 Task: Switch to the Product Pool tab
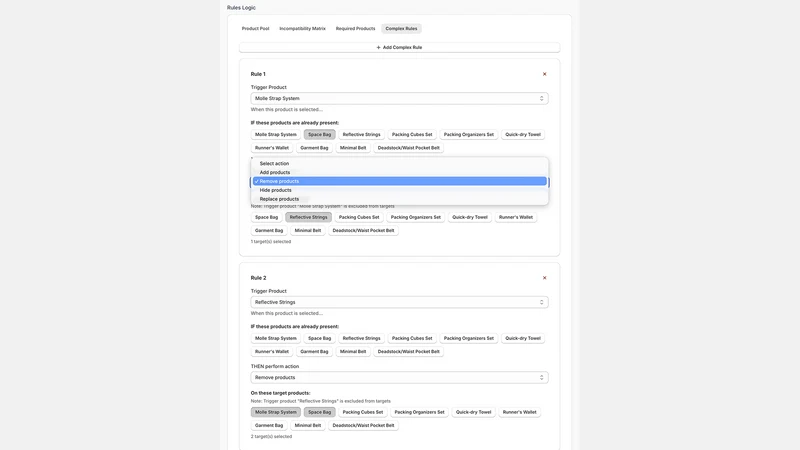tap(255, 29)
